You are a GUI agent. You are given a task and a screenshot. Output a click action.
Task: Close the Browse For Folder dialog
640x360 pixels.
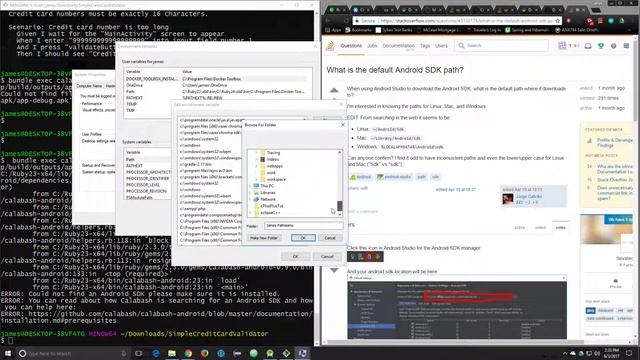[343, 124]
